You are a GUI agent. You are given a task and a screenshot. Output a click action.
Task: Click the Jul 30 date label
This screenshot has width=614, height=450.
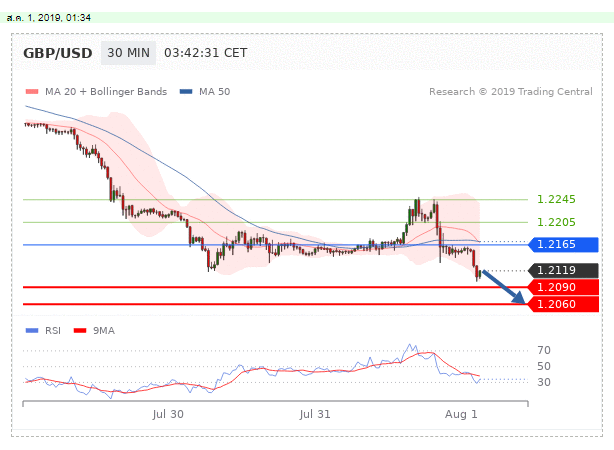[168, 414]
